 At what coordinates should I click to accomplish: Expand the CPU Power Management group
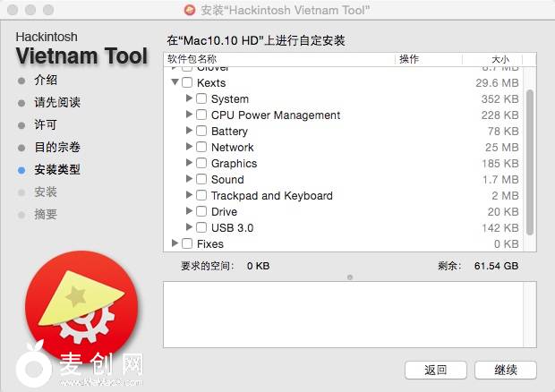189,115
